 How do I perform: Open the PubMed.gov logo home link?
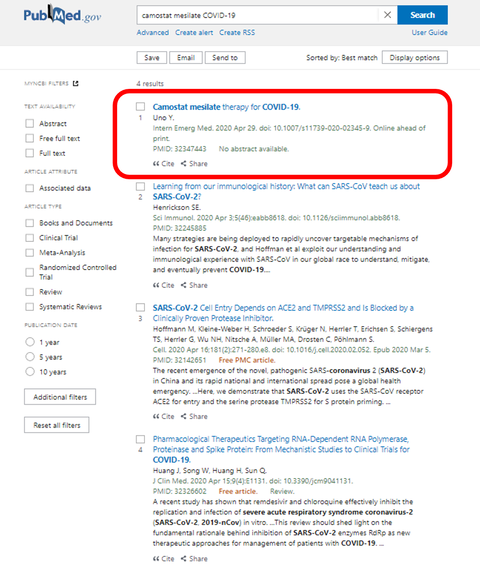click(x=62, y=15)
